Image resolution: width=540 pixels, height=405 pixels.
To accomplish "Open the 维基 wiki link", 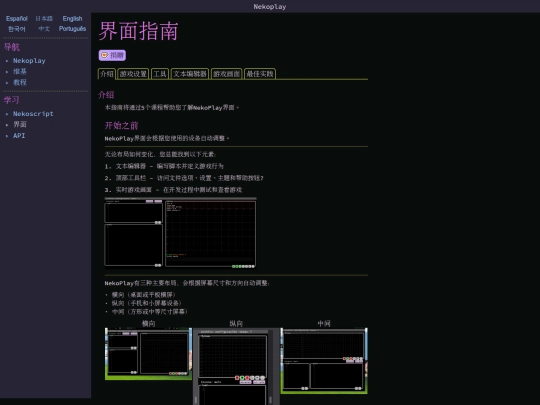I will [20, 71].
